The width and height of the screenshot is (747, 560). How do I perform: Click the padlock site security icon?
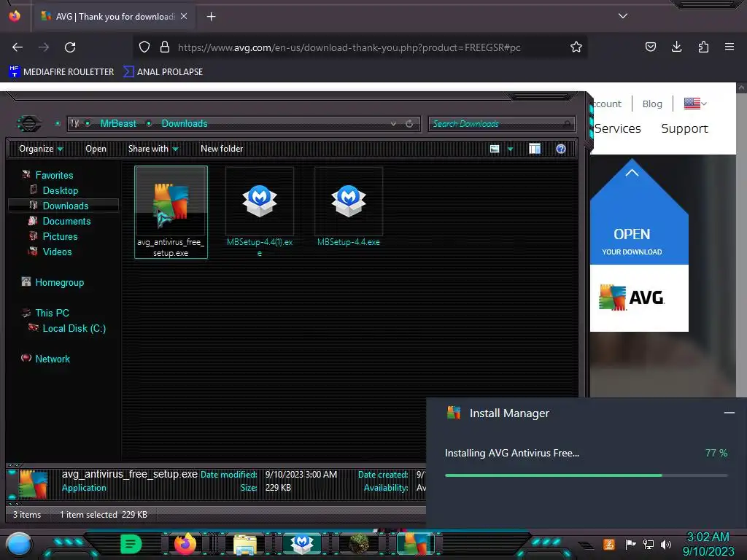[165, 47]
